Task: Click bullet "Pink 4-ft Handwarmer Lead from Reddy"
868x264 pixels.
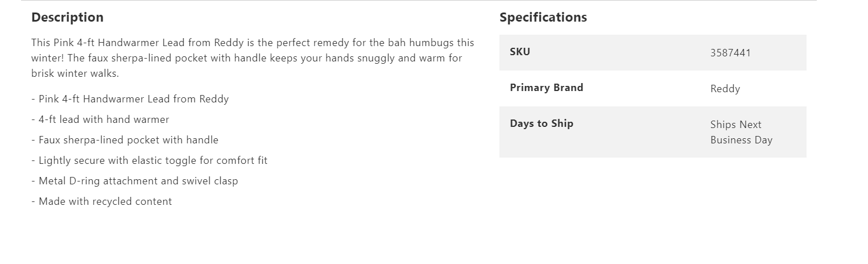Action: point(133,99)
